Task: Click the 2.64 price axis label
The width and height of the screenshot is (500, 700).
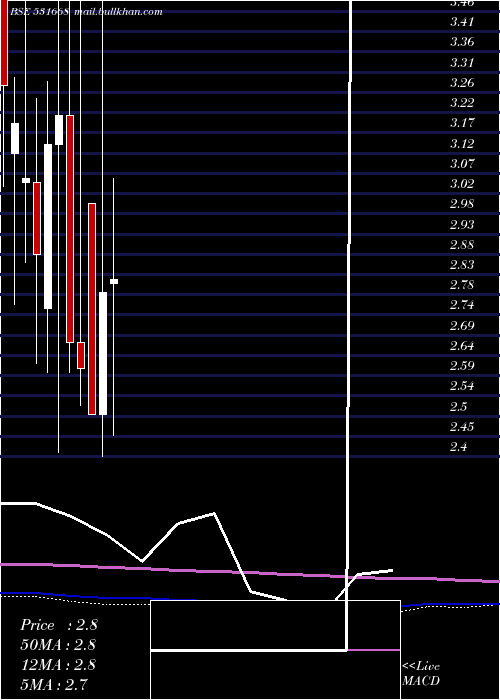Action: pos(462,346)
